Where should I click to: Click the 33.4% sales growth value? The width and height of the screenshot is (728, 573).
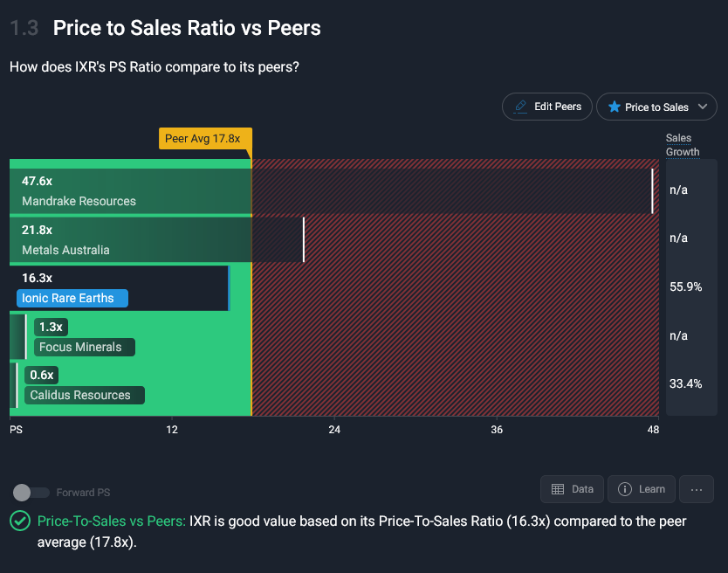[x=686, y=383]
